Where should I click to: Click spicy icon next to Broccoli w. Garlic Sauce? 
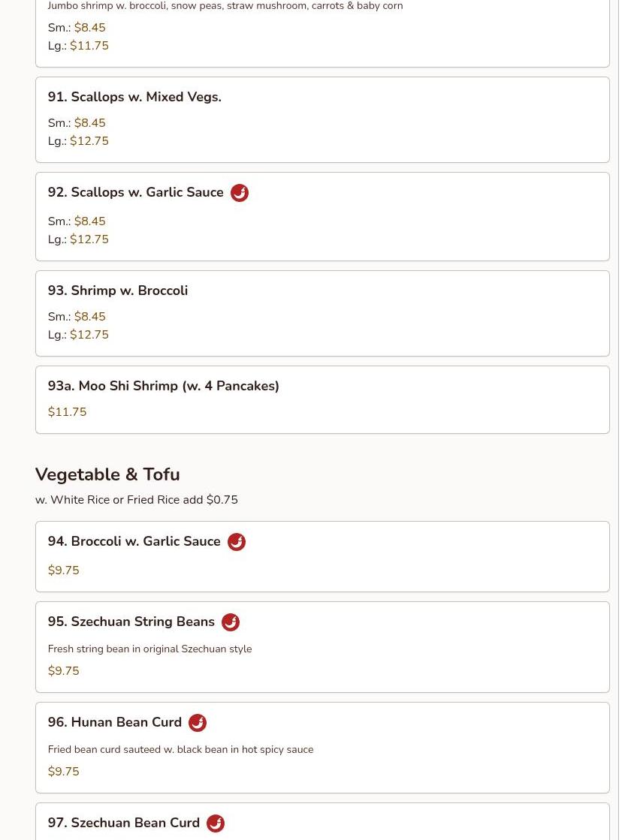click(237, 542)
